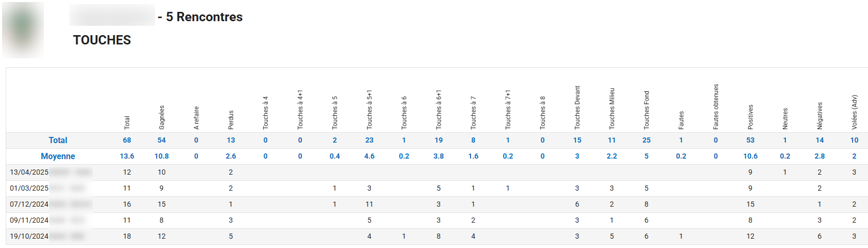Click the Positives column header

click(751, 117)
